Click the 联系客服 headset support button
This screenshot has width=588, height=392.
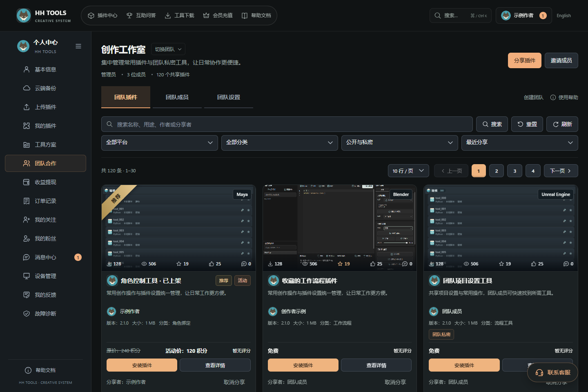[553, 372]
